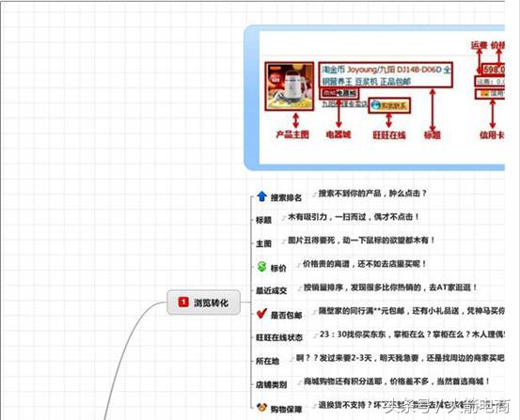The width and height of the screenshot is (520, 420).
Task: Select the 标题 topic in the mind map
Action: [x=263, y=220]
